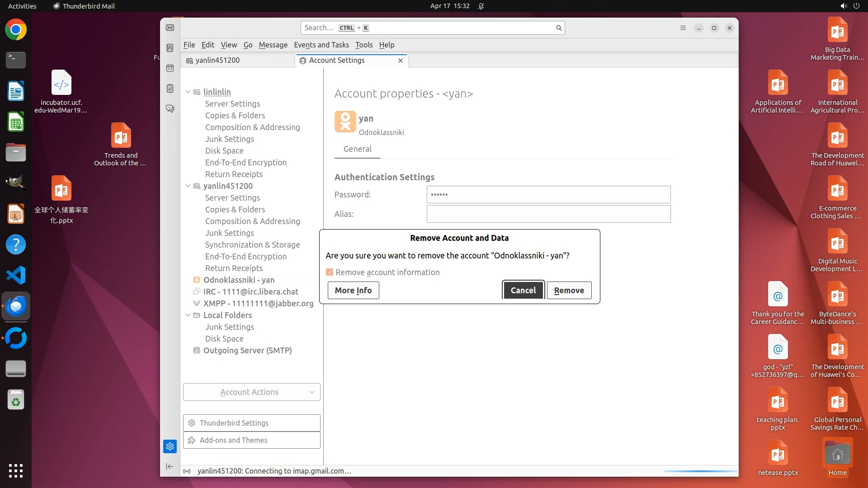Click the Remove button in dialog

click(x=569, y=290)
